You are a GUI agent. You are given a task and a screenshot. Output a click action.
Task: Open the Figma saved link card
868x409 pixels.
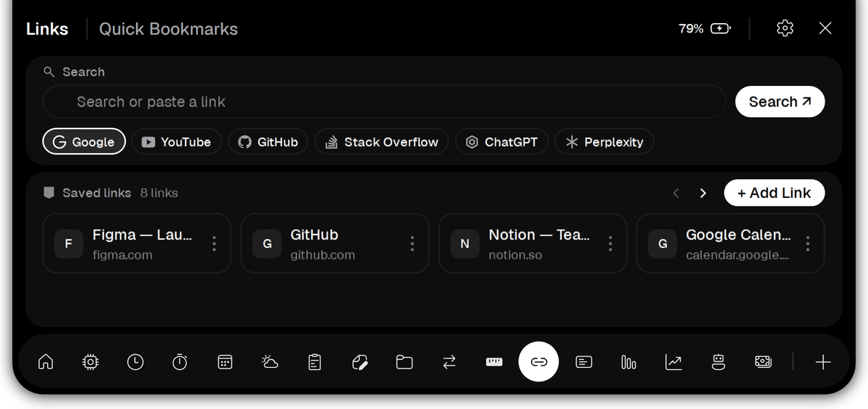click(x=137, y=244)
